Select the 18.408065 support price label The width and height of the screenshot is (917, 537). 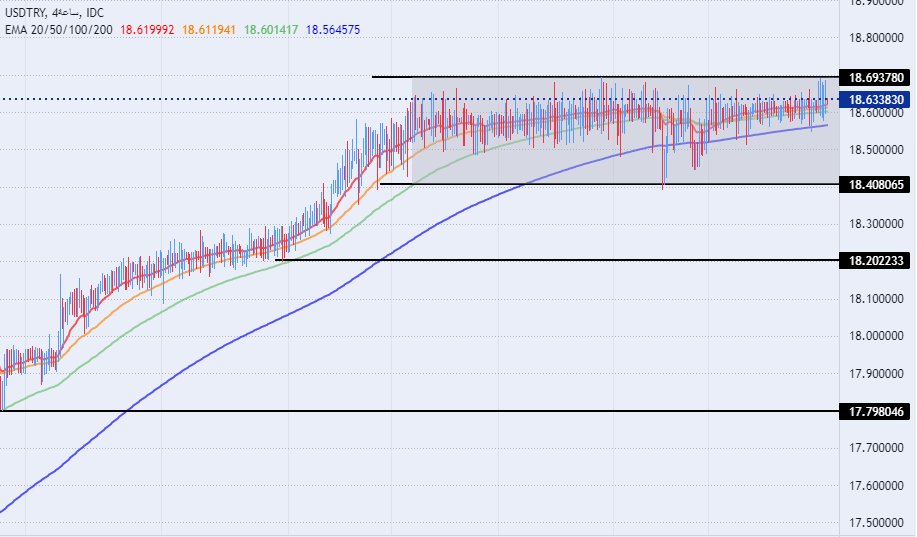[x=875, y=185]
